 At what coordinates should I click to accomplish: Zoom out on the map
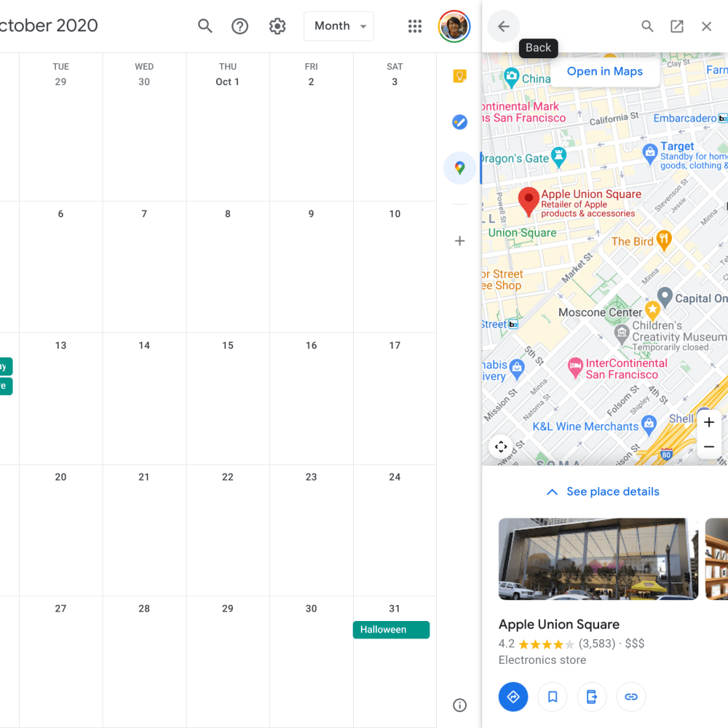(709, 446)
